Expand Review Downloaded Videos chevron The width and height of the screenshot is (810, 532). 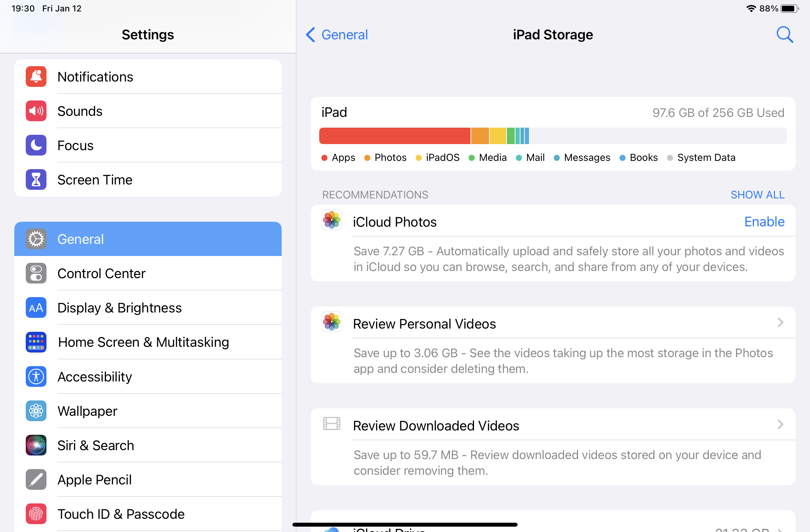click(780, 424)
